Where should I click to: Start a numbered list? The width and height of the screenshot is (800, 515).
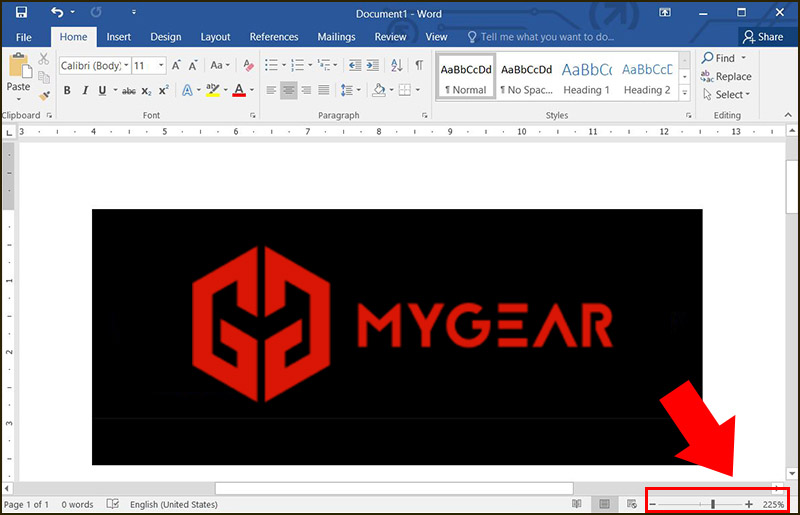(x=297, y=65)
